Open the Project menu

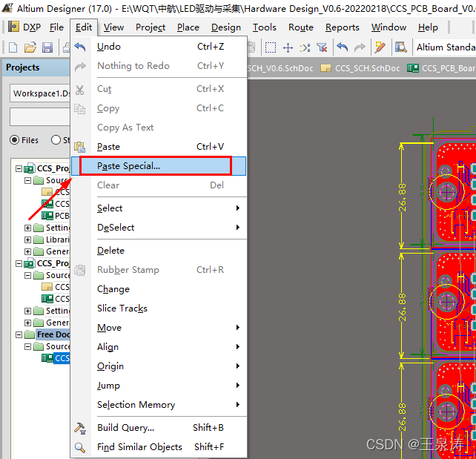click(151, 27)
